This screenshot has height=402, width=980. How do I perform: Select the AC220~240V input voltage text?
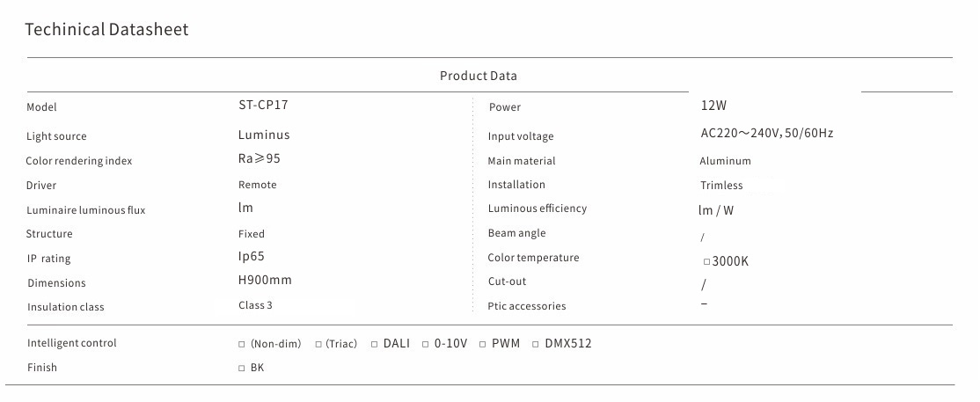click(766, 134)
